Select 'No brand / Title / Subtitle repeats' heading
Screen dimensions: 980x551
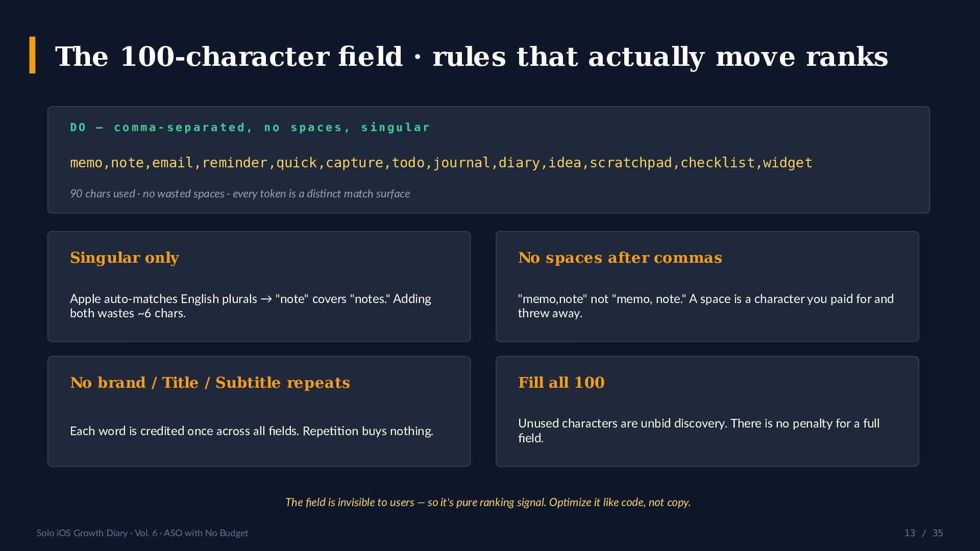click(210, 383)
